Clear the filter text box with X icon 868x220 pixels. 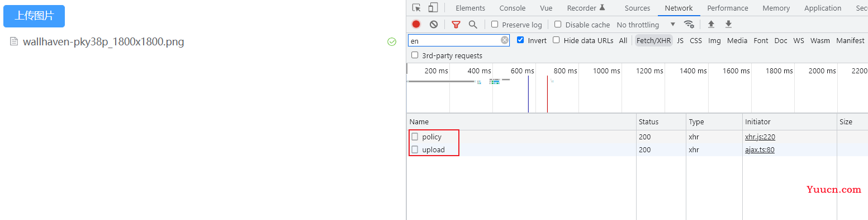click(x=505, y=40)
